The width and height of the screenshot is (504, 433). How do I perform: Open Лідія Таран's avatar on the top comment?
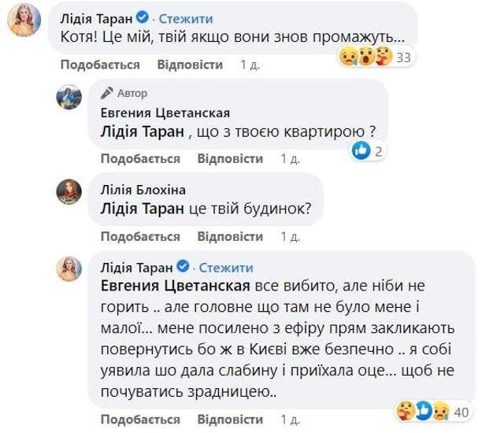click(23, 20)
